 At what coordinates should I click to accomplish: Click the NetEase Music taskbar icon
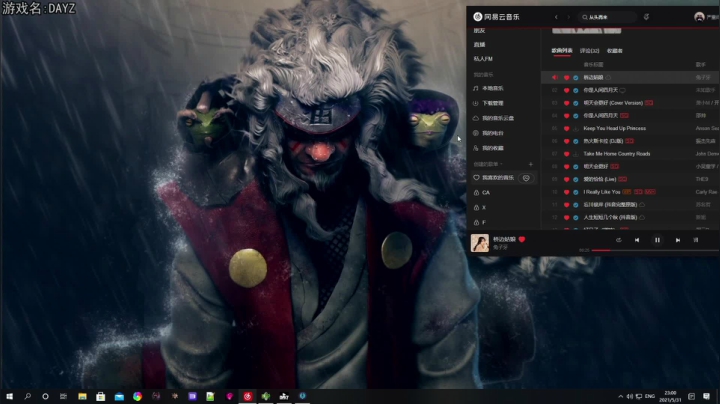pyautogui.click(x=248, y=396)
